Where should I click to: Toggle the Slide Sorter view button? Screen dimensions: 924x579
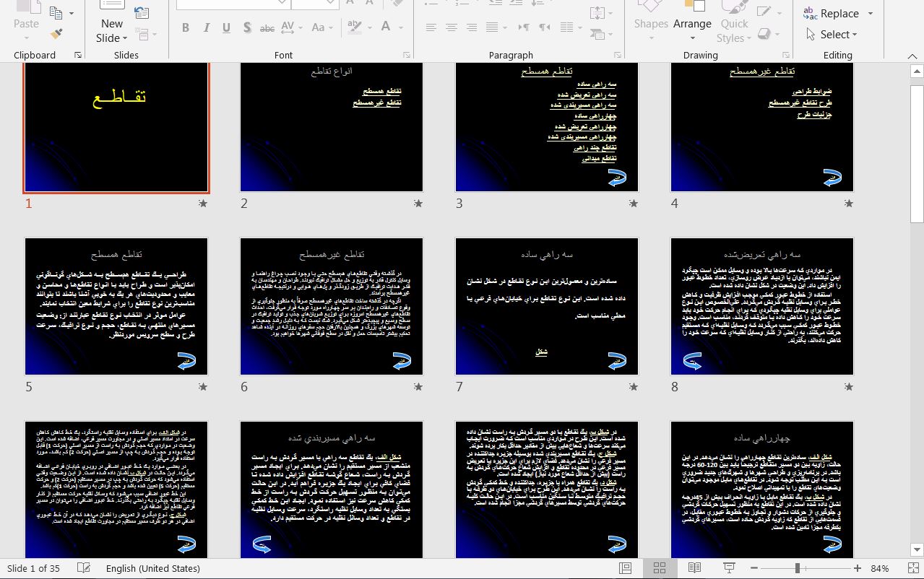(x=659, y=568)
